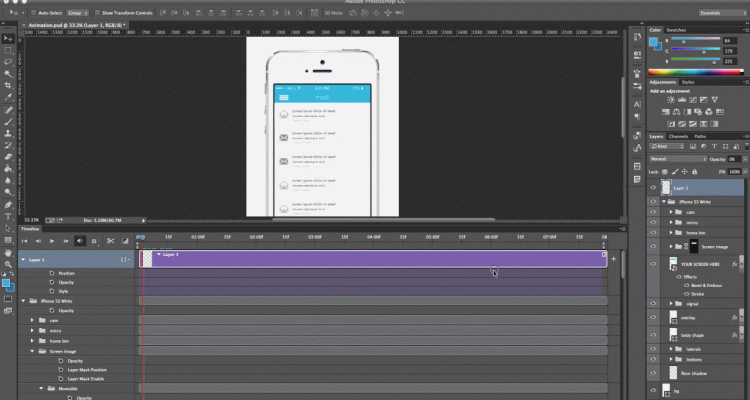The width and height of the screenshot is (750, 400).
Task: Switch to the Swatches tab
Action: [676, 30]
